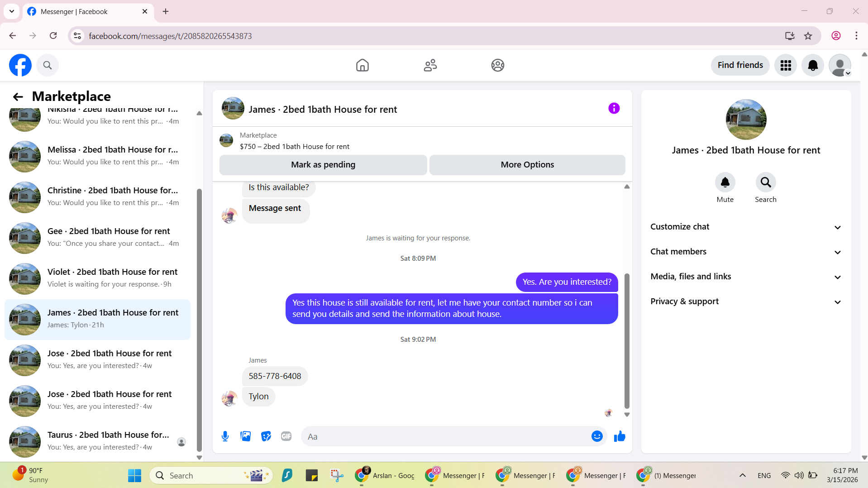The image size is (868, 488).
Task: Click the Aa message input field
Action: click(x=446, y=436)
